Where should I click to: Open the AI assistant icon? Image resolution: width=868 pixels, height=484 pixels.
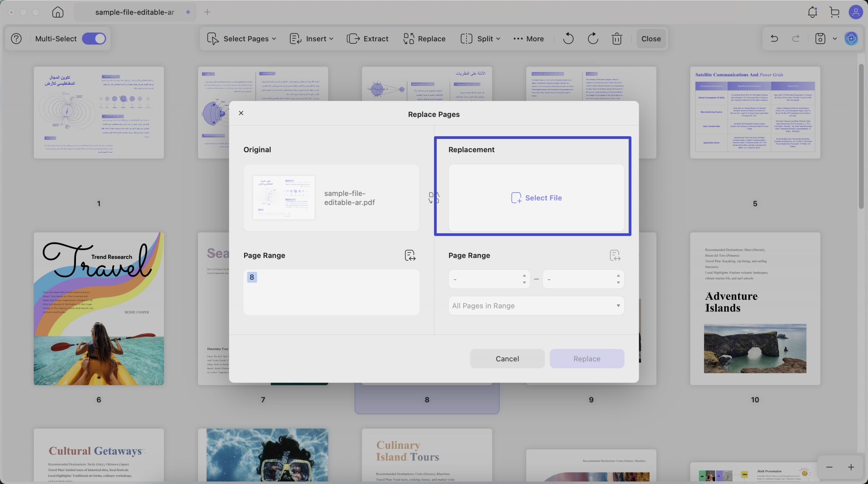851,39
